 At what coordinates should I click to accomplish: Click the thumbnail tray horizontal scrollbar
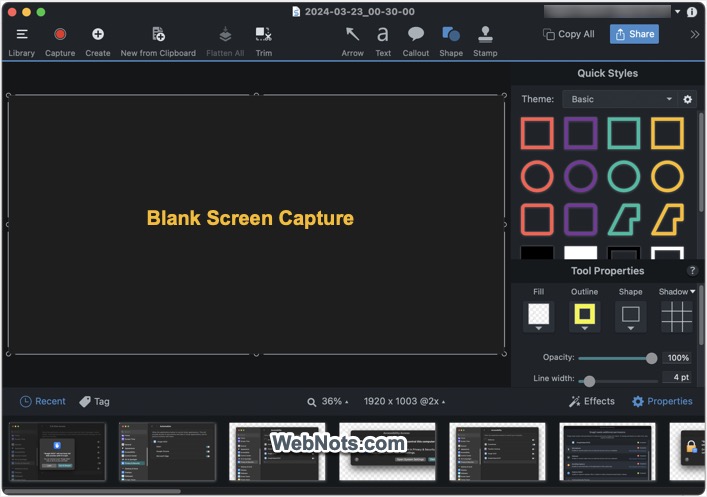92,491
